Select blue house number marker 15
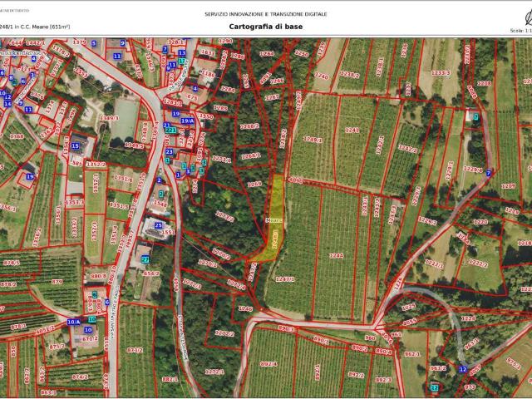The image size is (532, 399). point(75,146)
